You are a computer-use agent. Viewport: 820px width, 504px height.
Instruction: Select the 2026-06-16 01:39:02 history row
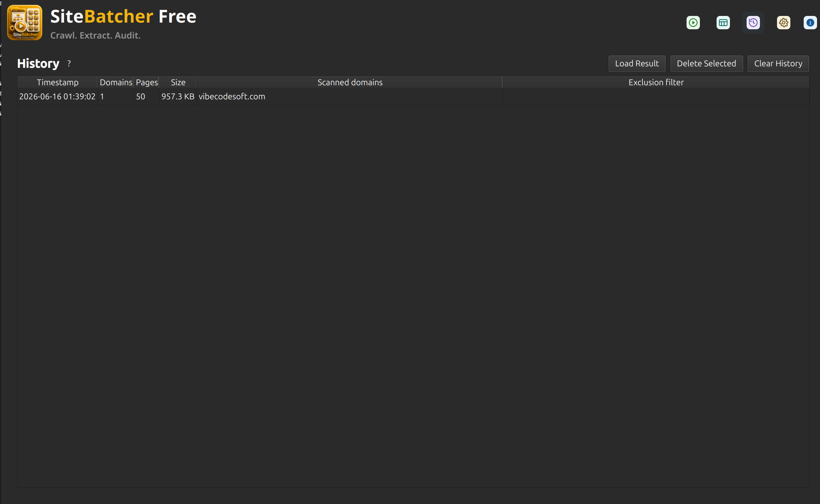coord(413,96)
